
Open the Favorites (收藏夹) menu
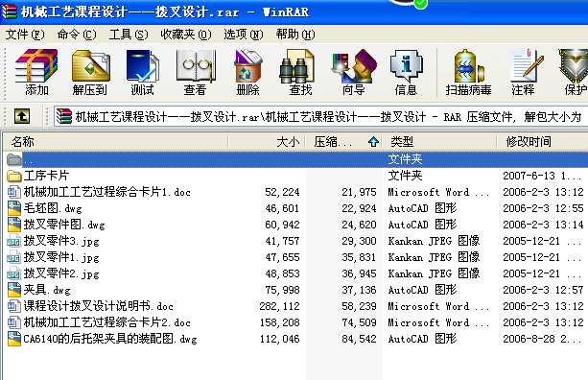point(186,35)
